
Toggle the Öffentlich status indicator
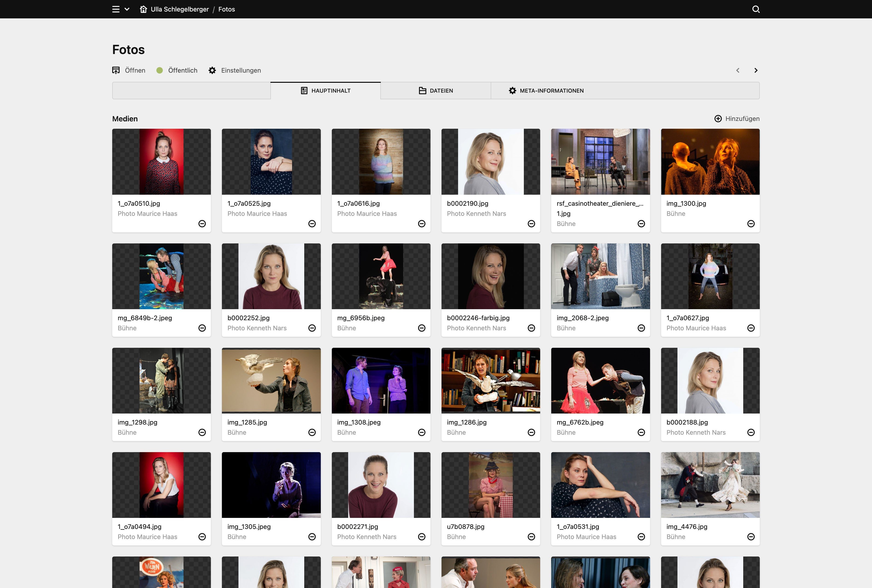(177, 71)
